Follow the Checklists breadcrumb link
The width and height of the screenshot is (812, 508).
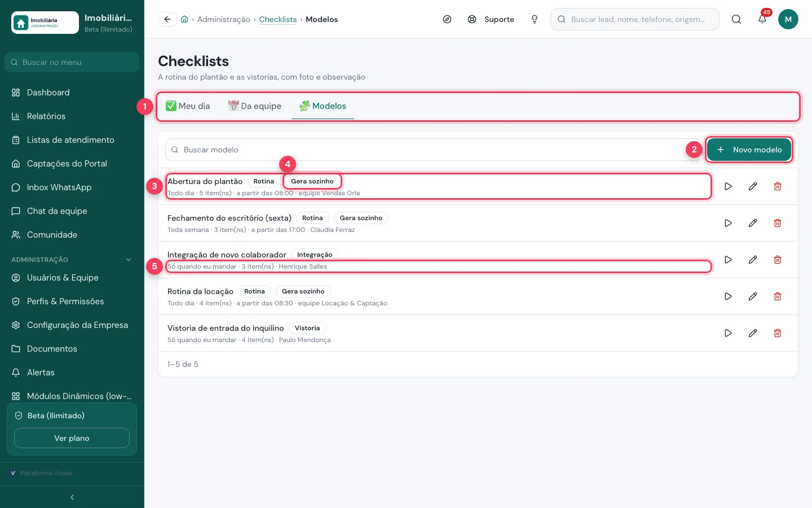pos(278,19)
